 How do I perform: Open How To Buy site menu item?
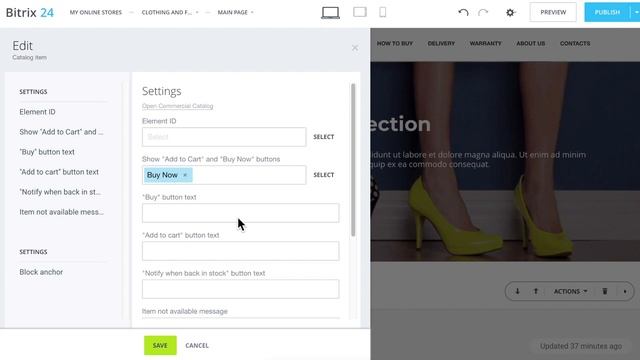395,43
